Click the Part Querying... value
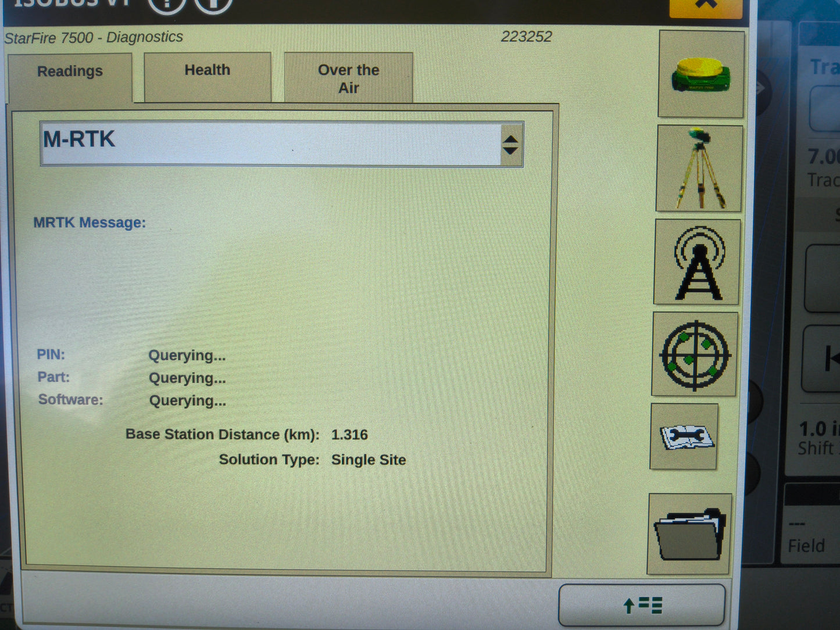 coord(187,378)
